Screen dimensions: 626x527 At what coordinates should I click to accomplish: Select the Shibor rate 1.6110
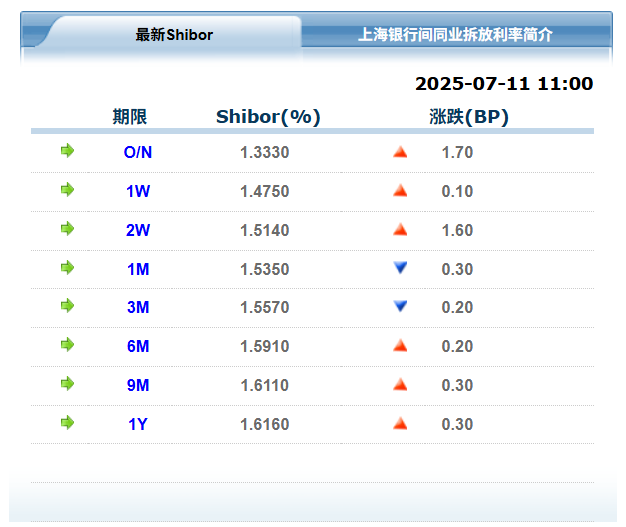265,385
